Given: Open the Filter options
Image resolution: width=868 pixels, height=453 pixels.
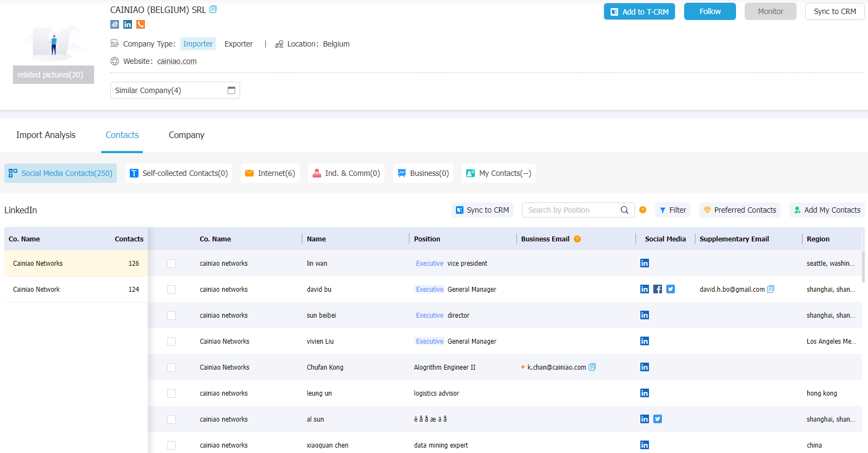Looking at the screenshot, I should pyautogui.click(x=673, y=210).
